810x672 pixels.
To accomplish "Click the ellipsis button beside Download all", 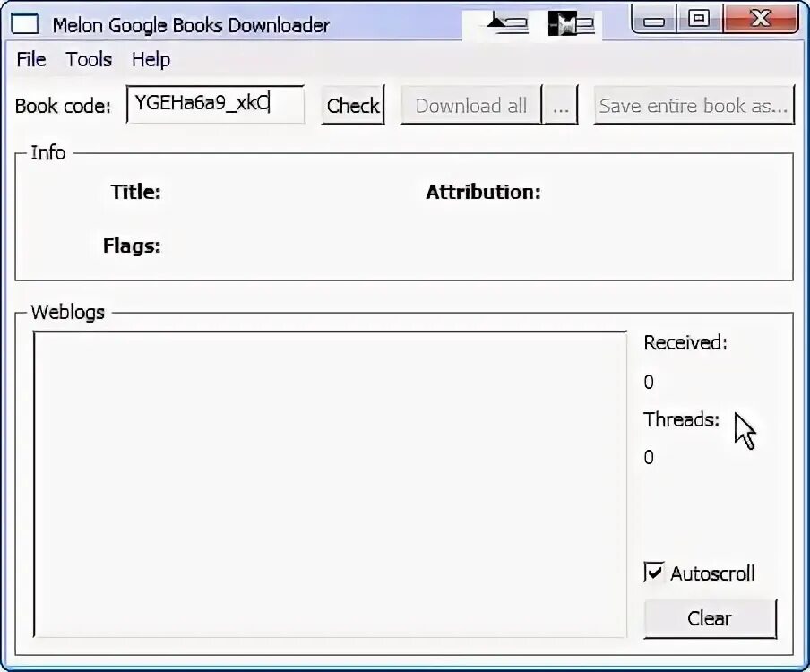I will tap(561, 106).
